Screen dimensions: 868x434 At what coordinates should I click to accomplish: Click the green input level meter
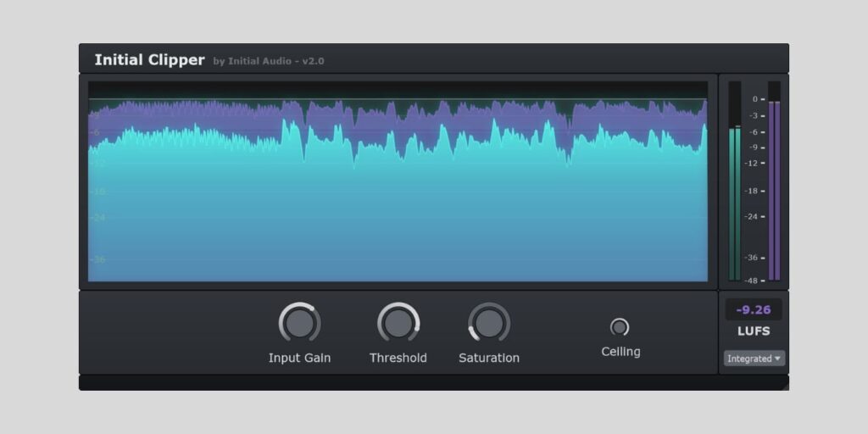tap(734, 203)
